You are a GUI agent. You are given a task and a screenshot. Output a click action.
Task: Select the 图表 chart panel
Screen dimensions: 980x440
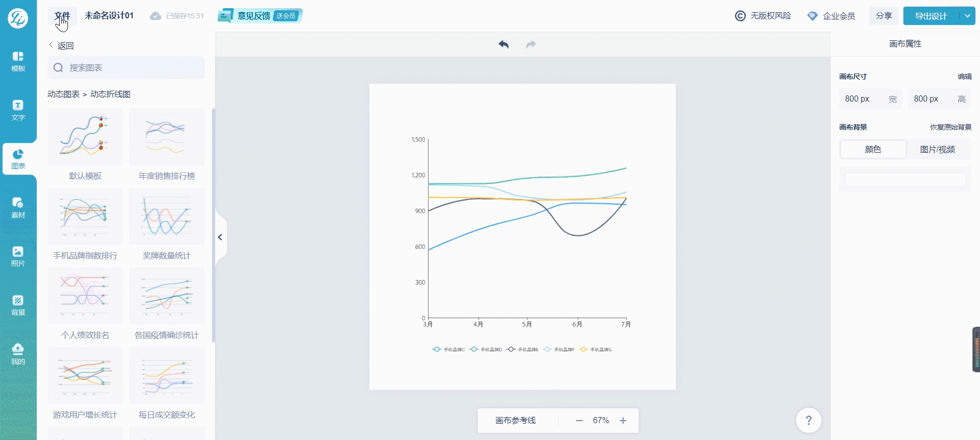pos(18,159)
